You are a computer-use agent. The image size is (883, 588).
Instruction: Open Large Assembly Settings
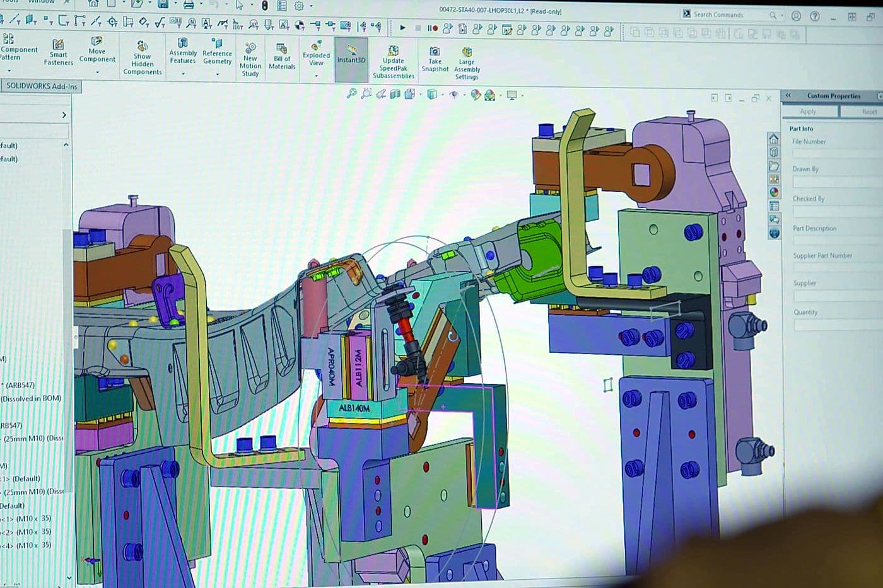467,64
